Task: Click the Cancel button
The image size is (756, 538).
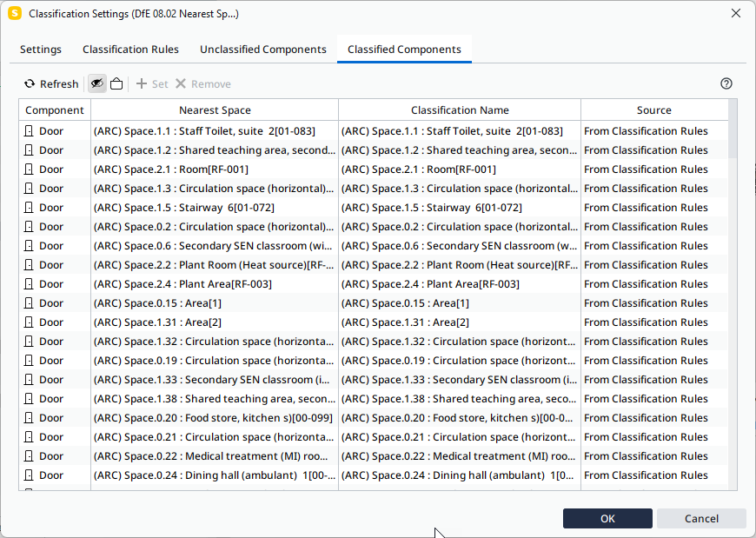Action: (701, 519)
